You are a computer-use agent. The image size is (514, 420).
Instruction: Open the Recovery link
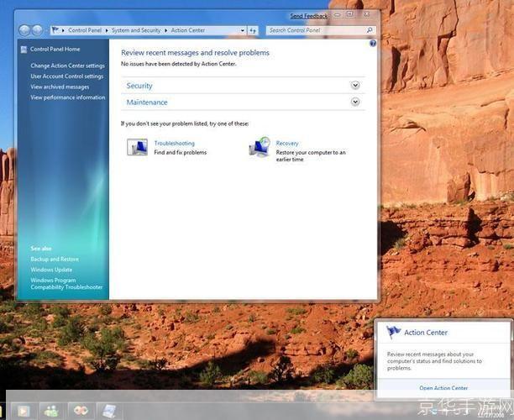coord(287,144)
